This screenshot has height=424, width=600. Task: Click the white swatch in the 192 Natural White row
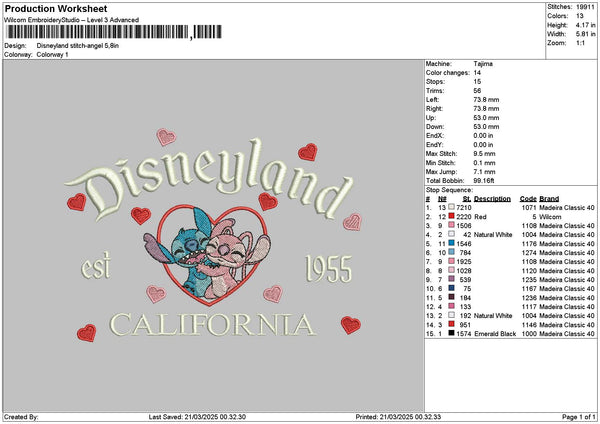pos(452,316)
